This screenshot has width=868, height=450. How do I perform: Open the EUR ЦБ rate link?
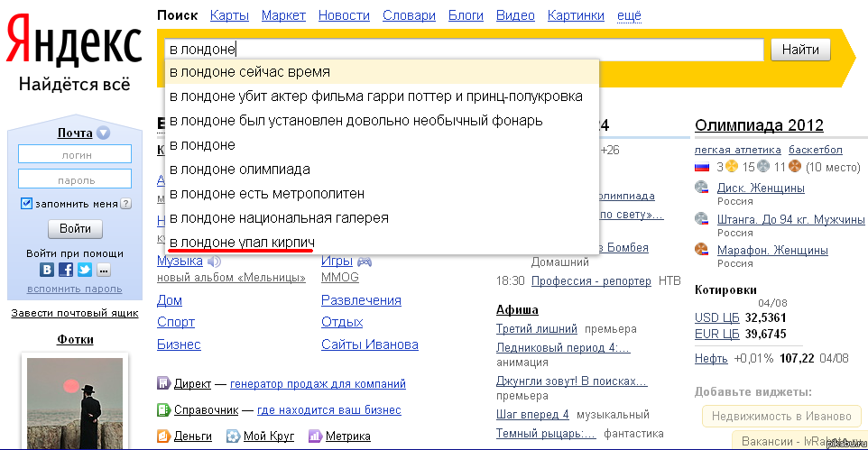[717, 334]
